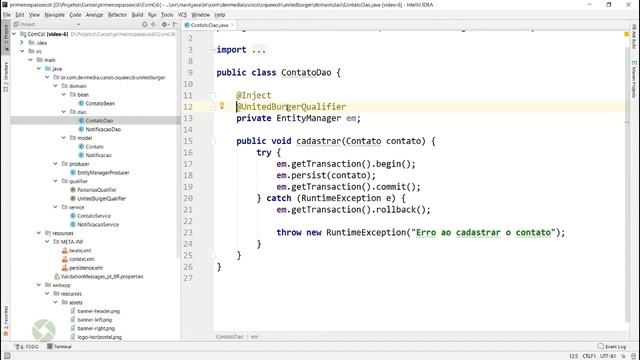The image size is (640, 360).
Task: Click the Hide Project panel icon
Action: (175, 24)
